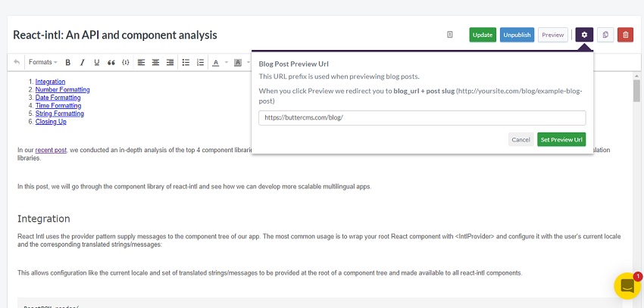Center align the text
644x308 pixels.
(155, 62)
